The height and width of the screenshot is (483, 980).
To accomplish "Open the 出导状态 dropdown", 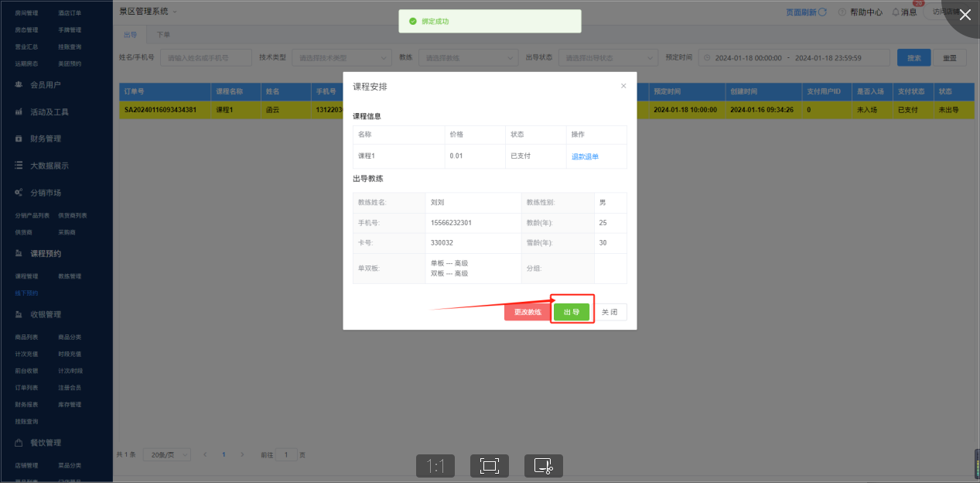I will (x=609, y=58).
